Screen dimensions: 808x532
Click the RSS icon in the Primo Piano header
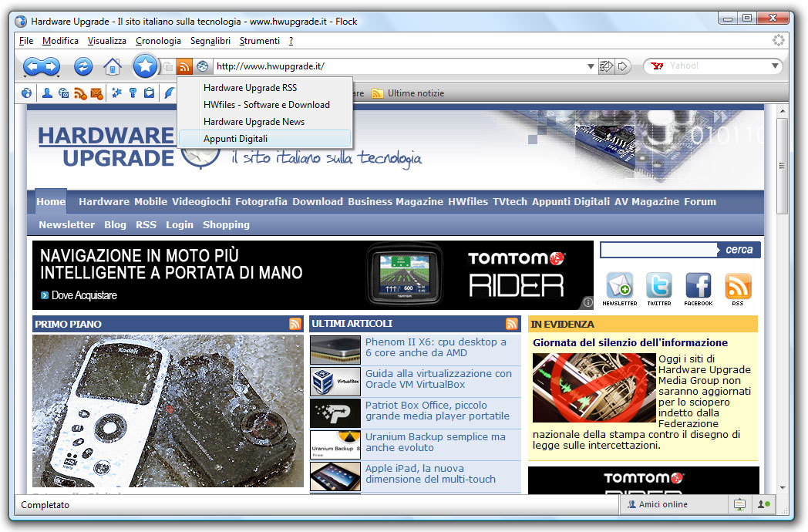point(295,324)
